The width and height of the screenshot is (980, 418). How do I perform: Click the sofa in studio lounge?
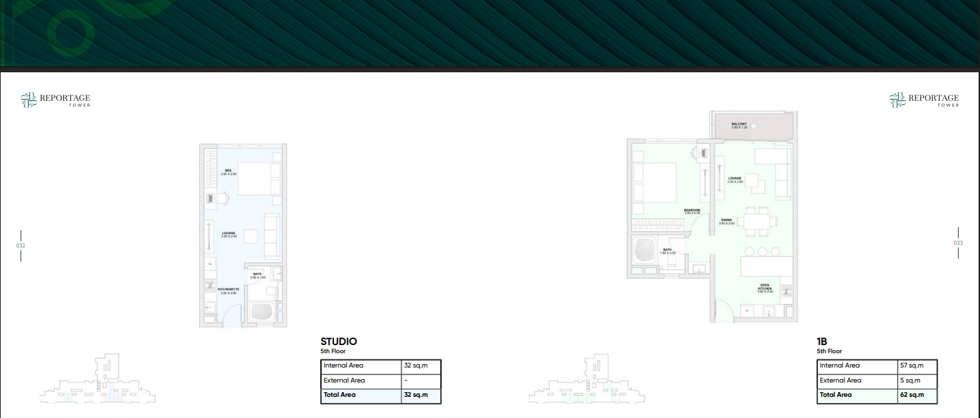coord(271,236)
